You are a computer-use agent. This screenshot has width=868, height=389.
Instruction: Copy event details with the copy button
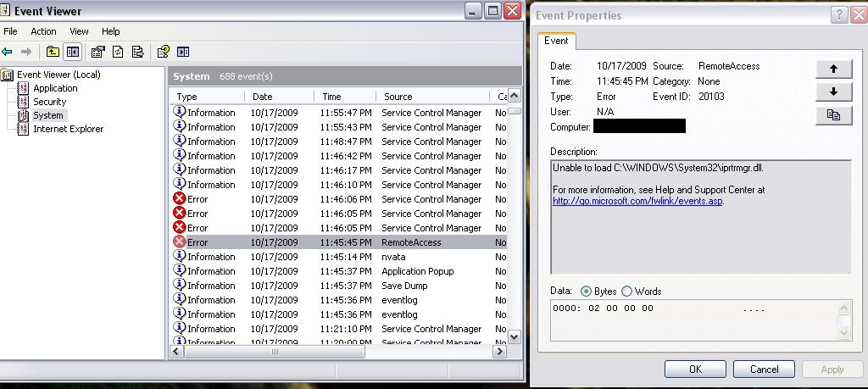click(x=834, y=115)
